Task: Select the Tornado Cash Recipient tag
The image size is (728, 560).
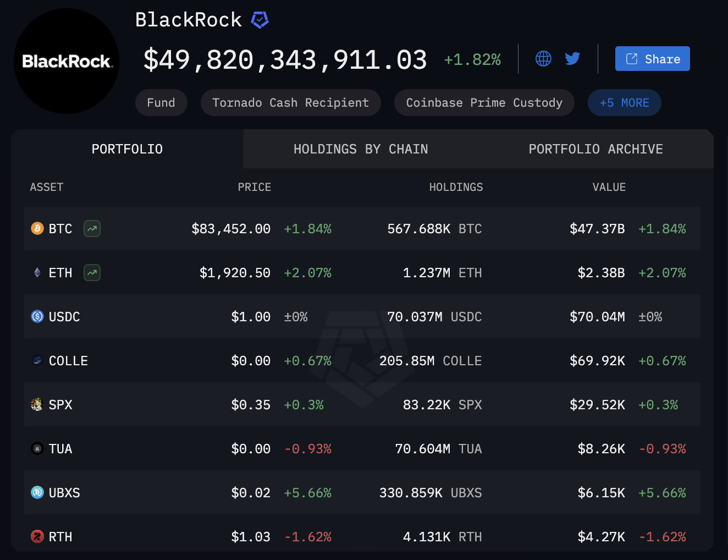Action: (x=290, y=102)
